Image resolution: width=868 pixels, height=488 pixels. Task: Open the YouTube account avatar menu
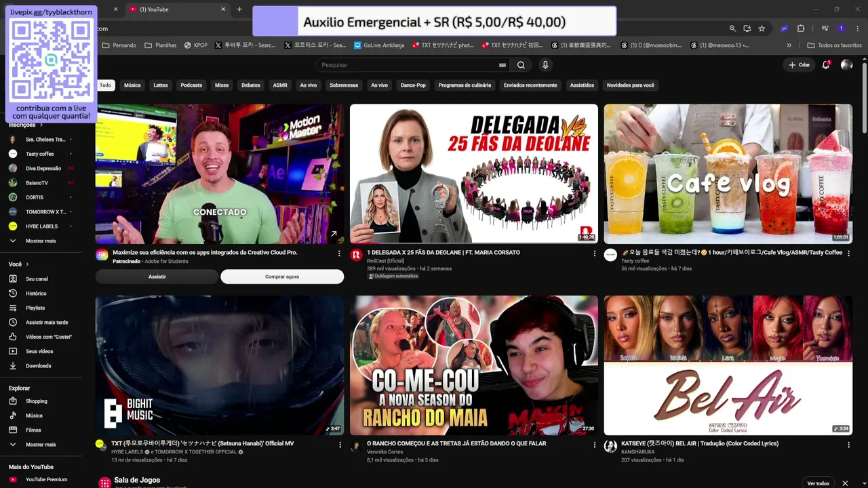coord(846,65)
